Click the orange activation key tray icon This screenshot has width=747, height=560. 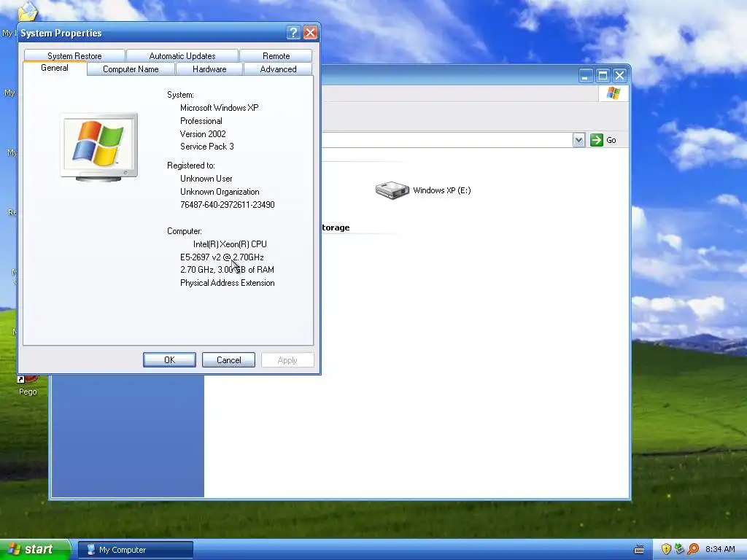point(693,549)
